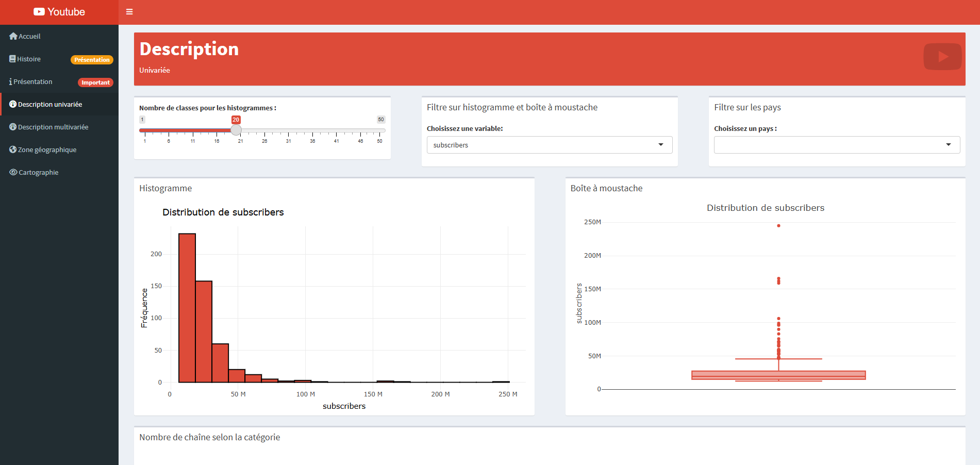Go to the Cartographie page
The height and width of the screenshot is (465, 980).
point(39,172)
